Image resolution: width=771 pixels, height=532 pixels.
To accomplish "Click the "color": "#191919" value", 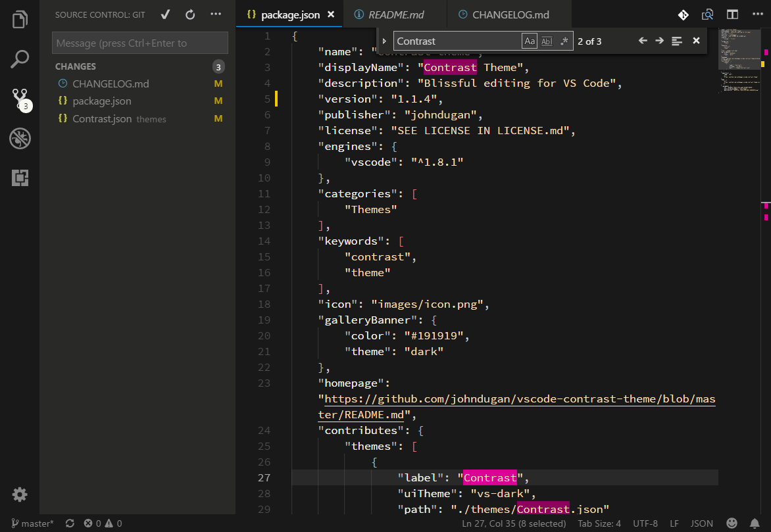I will point(434,336).
